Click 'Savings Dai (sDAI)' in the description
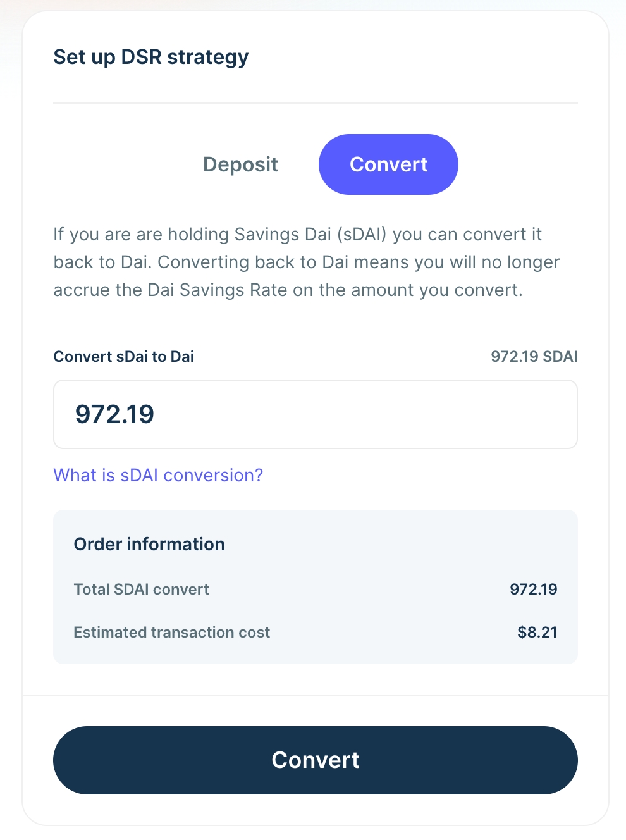Image resolution: width=626 pixels, height=840 pixels. pos(310,234)
